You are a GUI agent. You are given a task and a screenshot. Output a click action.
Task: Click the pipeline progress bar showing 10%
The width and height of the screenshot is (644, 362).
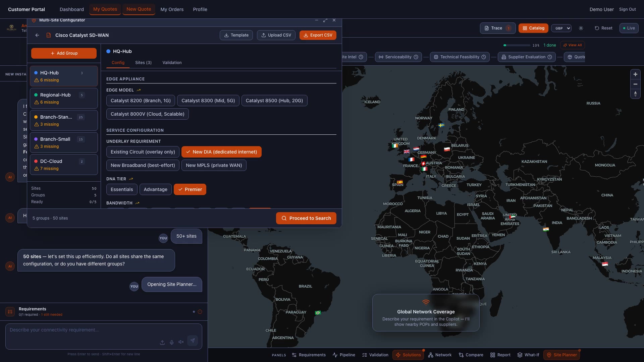[517, 45]
